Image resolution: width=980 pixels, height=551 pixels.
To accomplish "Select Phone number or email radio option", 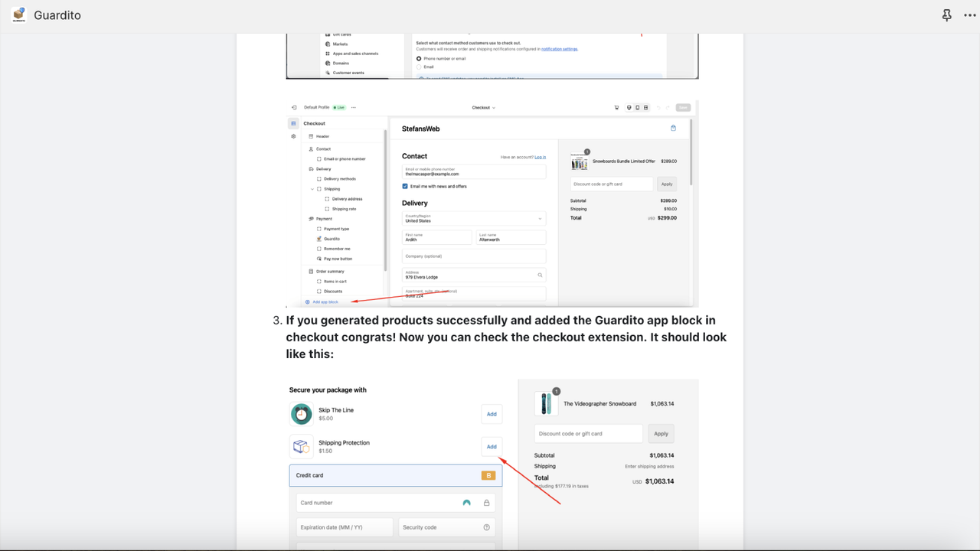I will (x=419, y=58).
